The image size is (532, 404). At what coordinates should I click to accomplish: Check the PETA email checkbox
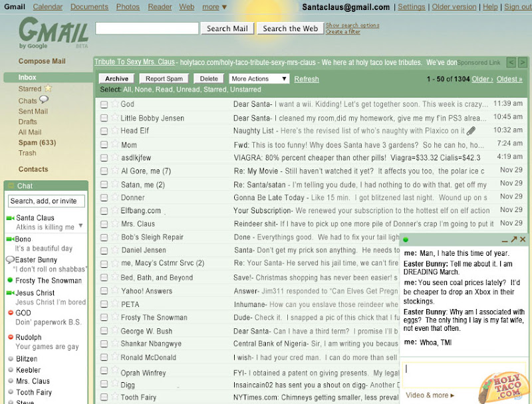[x=104, y=304]
